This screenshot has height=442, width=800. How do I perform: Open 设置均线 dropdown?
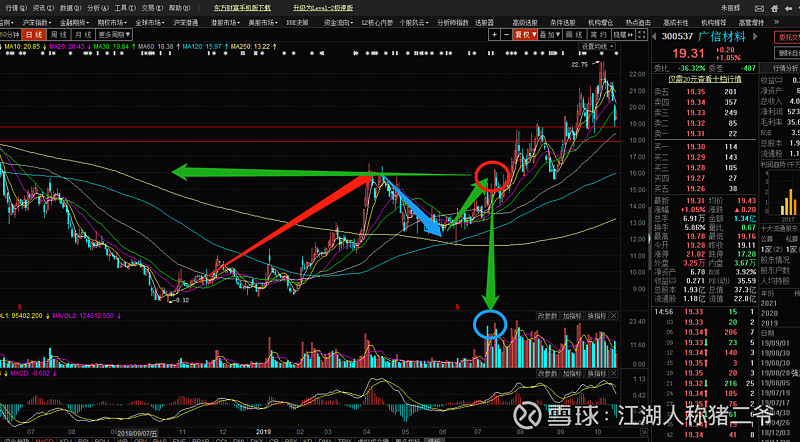[598, 46]
